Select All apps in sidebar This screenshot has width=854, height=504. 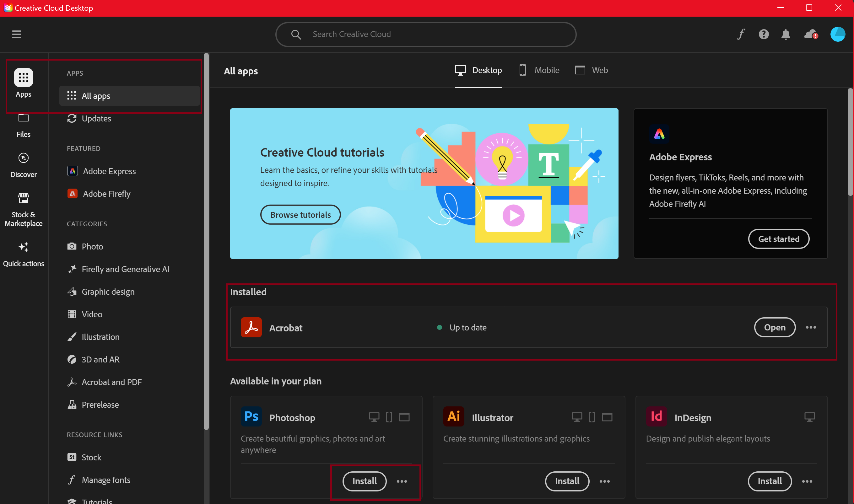(129, 96)
